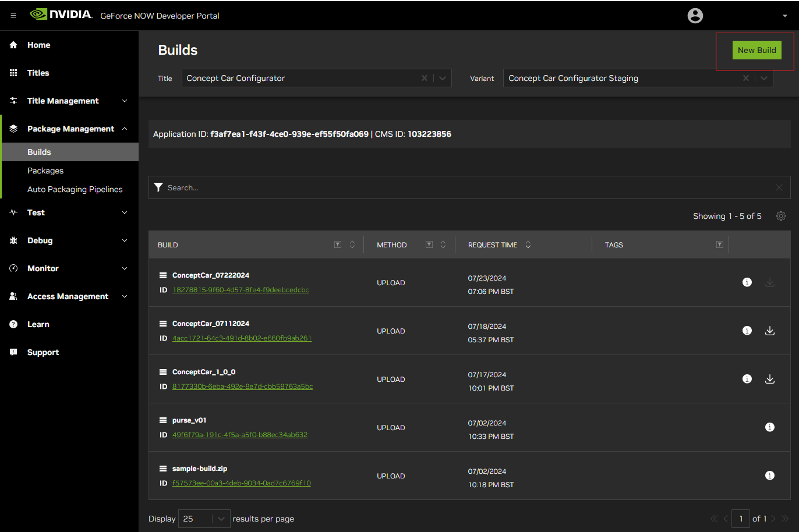Screen dimensions: 799x532
Task: Open TAGS column filter icon
Action: pos(720,244)
